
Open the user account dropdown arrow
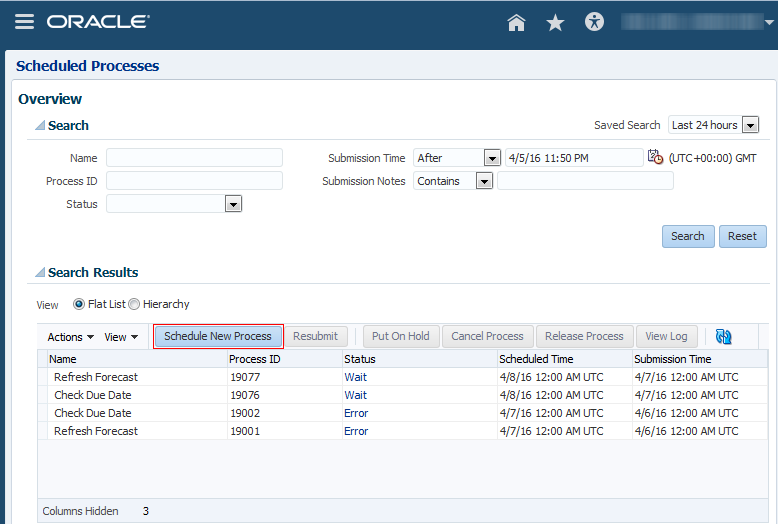pyautogui.click(x=769, y=22)
